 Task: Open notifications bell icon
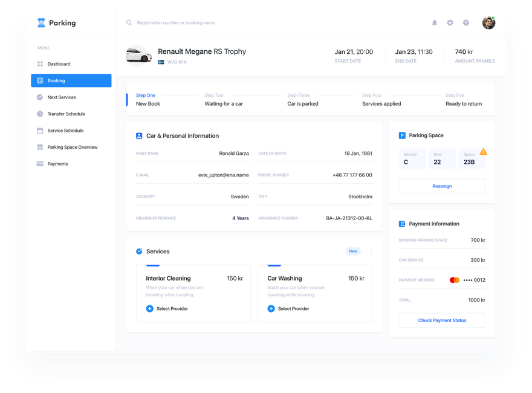tap(434, 23)
